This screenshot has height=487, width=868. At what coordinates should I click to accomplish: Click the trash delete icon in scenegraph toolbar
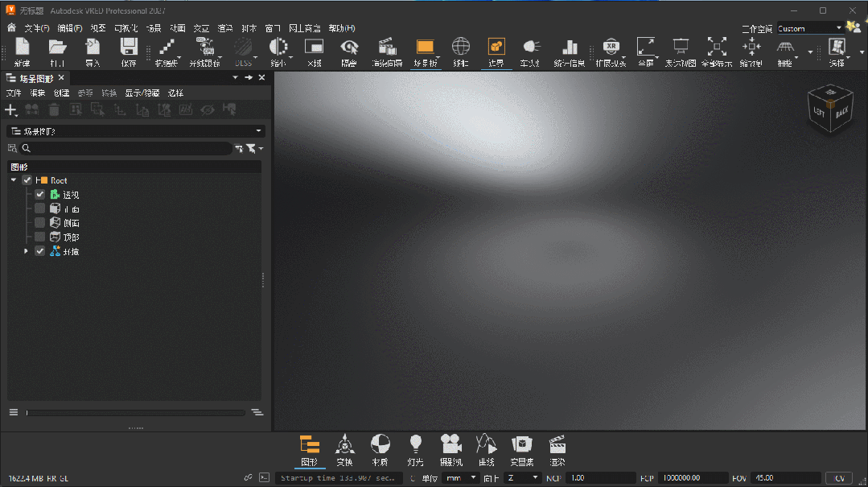(x=54, y=109)
